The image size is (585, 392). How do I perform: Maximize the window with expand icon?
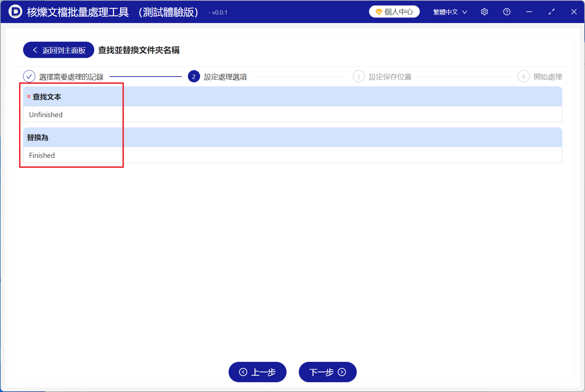pos(551,12)
